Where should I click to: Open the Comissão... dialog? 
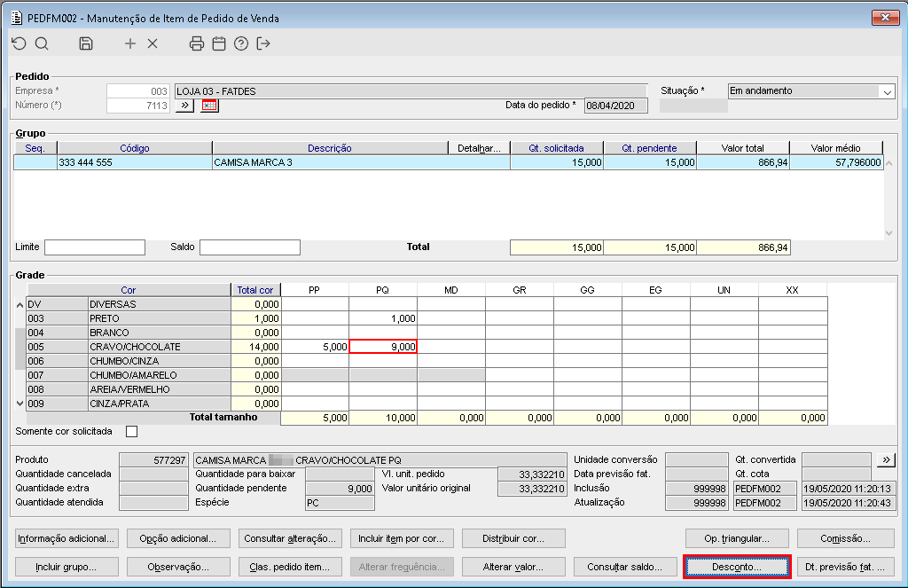pos(845,538)
